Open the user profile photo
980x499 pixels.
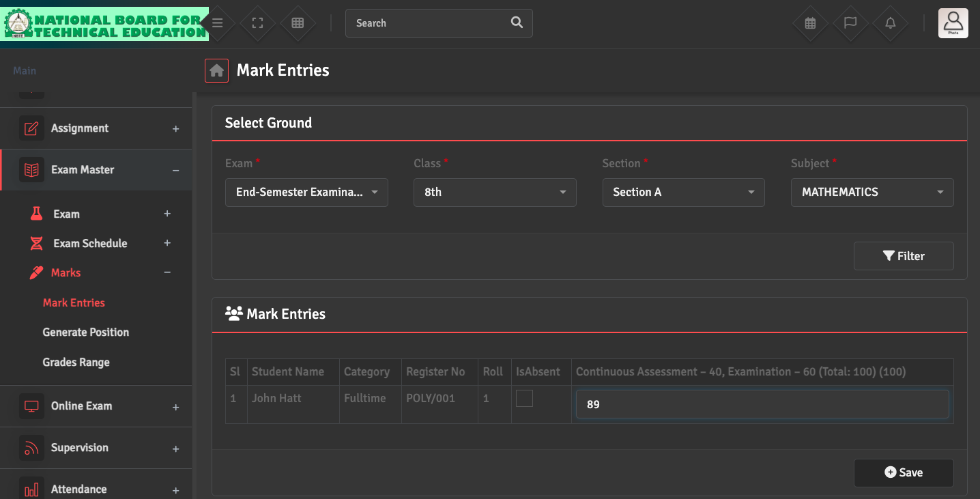(953, 23)
